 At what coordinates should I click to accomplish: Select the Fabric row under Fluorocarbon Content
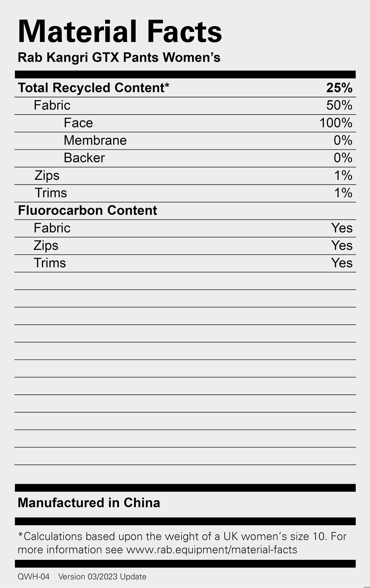[x=185, y=228]
